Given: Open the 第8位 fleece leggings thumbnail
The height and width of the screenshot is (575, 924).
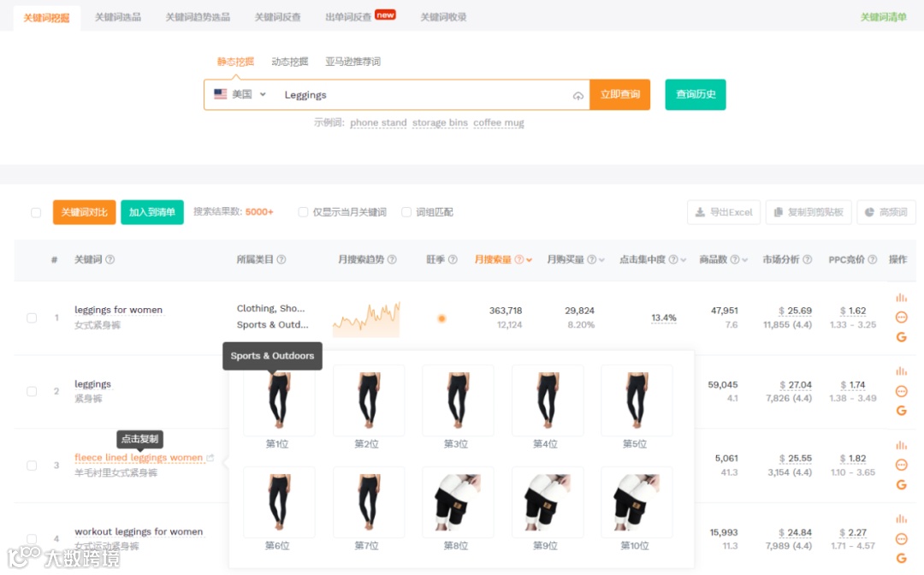Looking at the screenshot, I should click(457, 502).
